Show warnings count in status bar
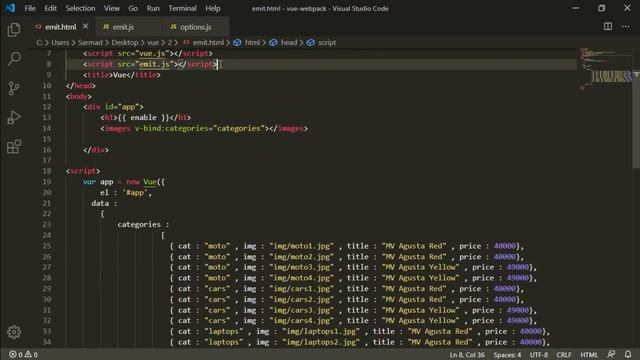This screenshot has width=640, height=360. [x=31, y=355]
